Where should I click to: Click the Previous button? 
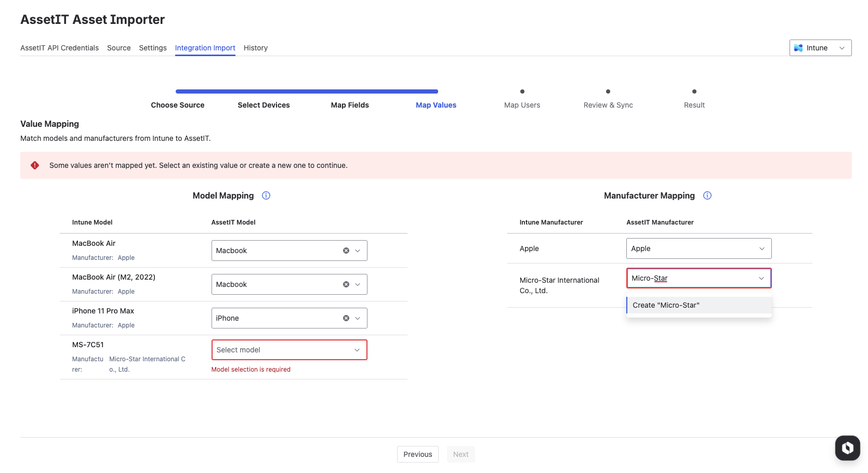(417, 454)
